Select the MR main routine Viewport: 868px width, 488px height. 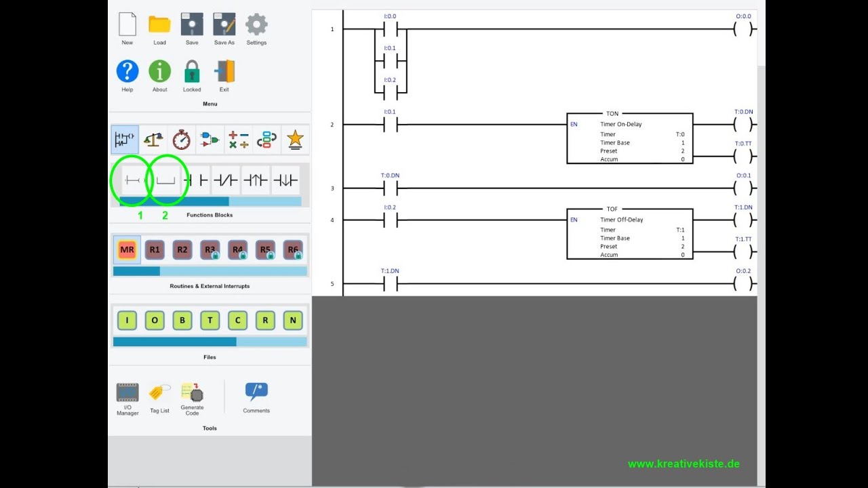127,249
